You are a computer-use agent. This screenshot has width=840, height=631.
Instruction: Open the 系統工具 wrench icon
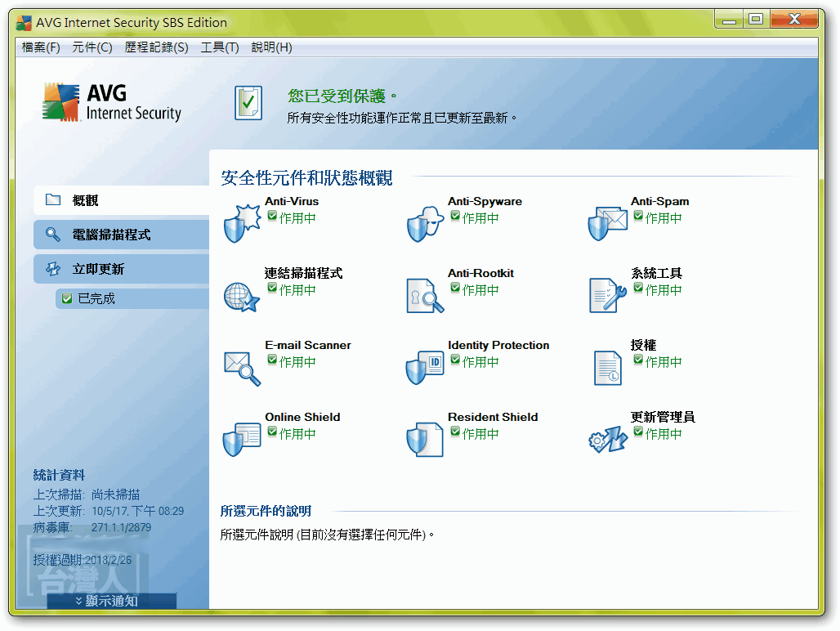[x=607, y=294]
